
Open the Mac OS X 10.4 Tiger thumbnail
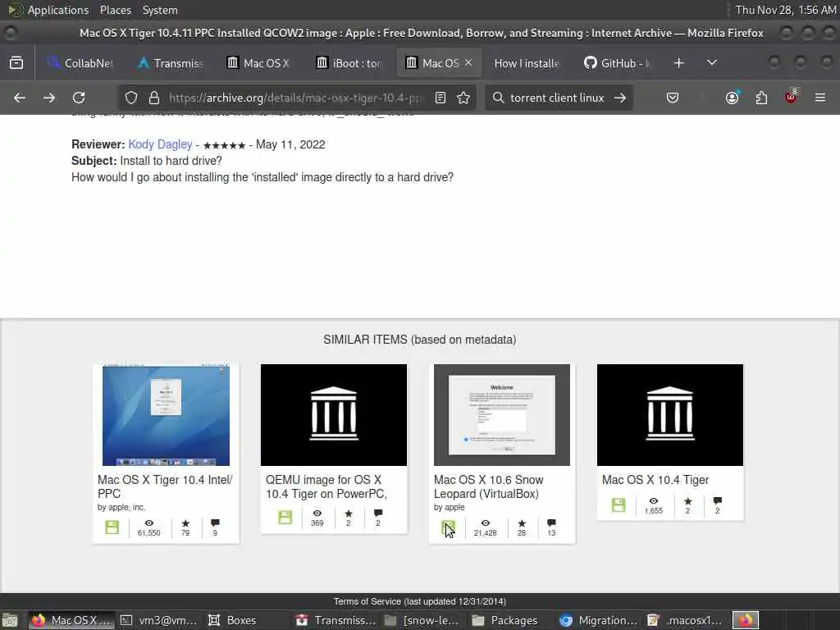tap(670, 415)
